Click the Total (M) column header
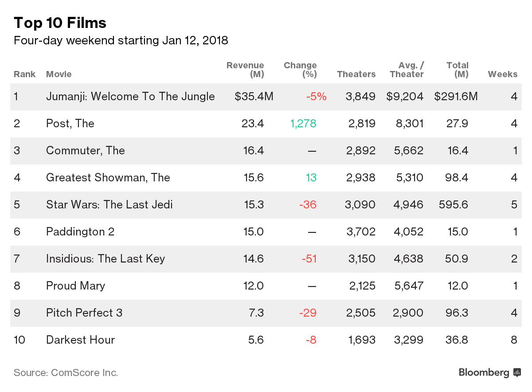 coord(457,70)
